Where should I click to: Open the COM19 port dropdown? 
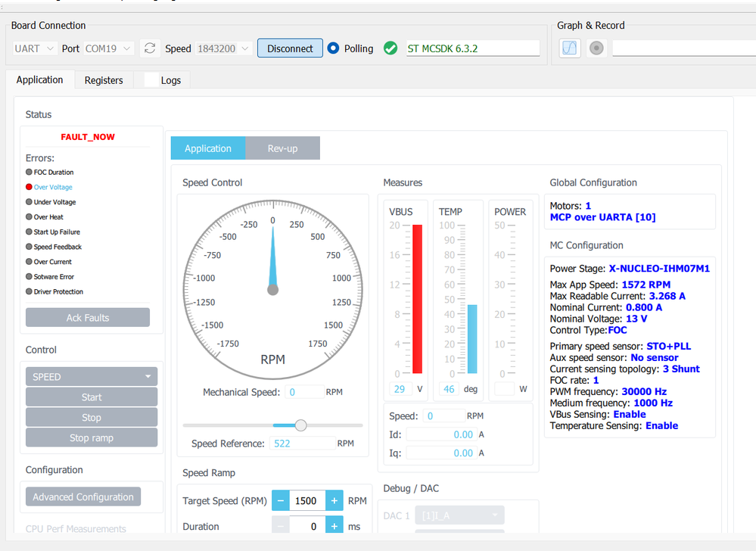click(x=108, y=48)
